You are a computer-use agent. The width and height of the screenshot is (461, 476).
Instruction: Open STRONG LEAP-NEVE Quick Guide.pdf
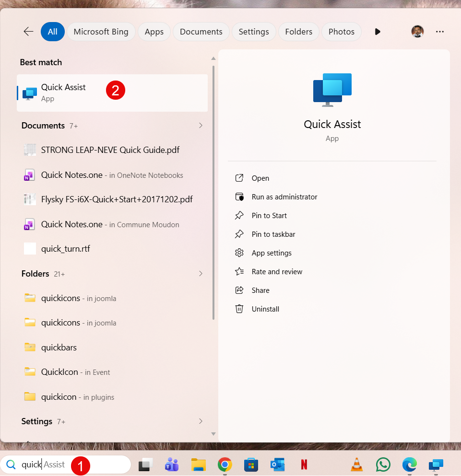point(110,150)
